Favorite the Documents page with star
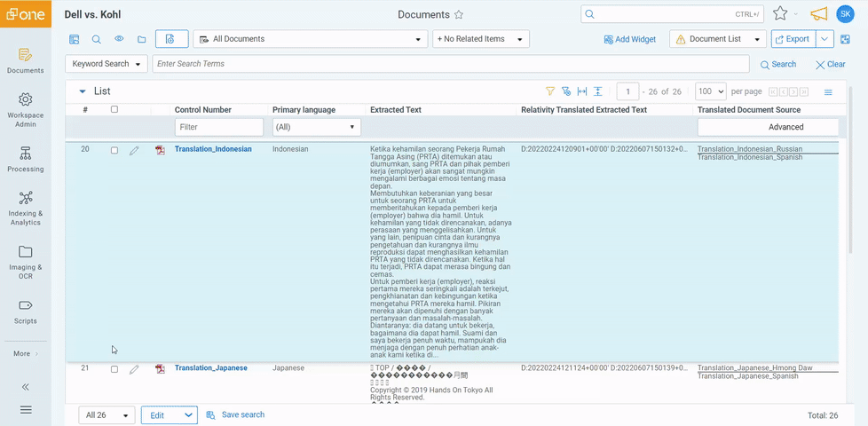Image resolution: width=868 pixels, height=426 pixels. (x=459, y=15)
